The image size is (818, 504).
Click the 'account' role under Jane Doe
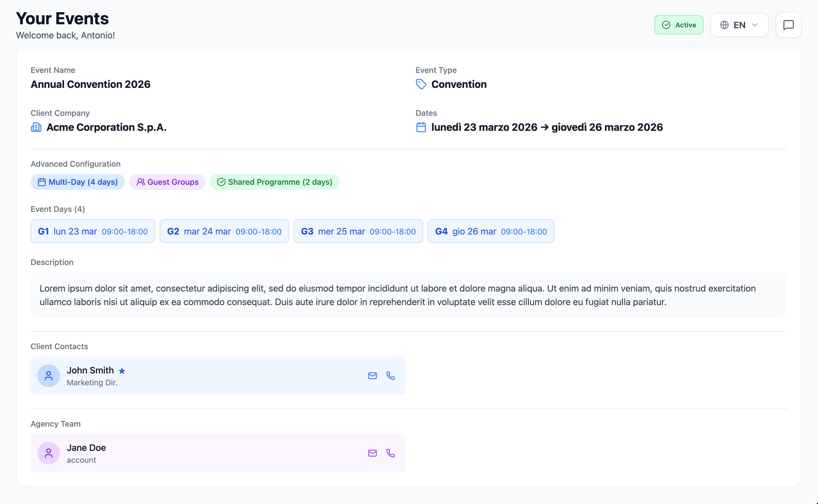[x=81, y=460]
